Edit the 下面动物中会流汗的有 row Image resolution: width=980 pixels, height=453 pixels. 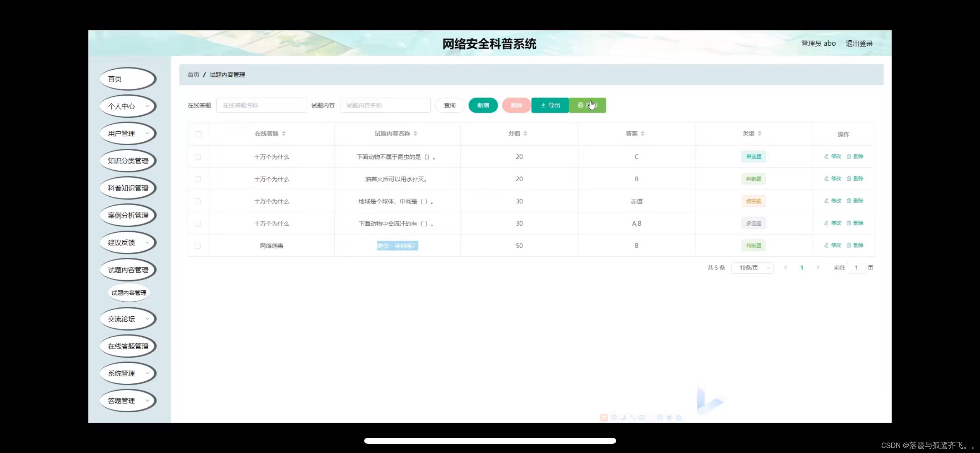(x=833, y=223)
